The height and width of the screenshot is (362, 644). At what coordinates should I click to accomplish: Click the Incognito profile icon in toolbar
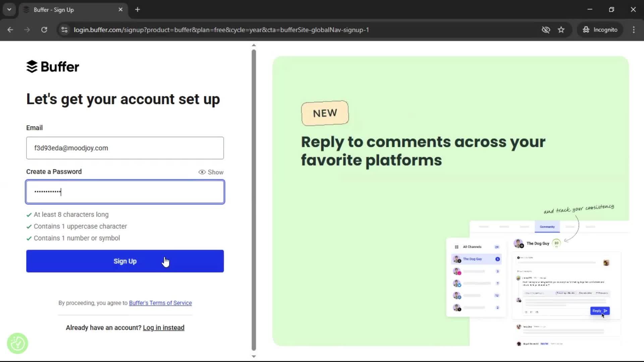(586, 29)
